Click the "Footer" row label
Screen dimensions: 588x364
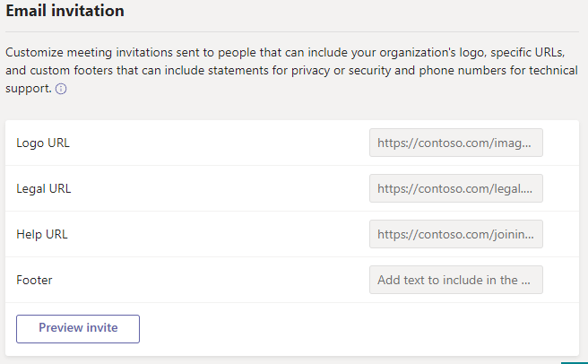(x=34, y=281)
